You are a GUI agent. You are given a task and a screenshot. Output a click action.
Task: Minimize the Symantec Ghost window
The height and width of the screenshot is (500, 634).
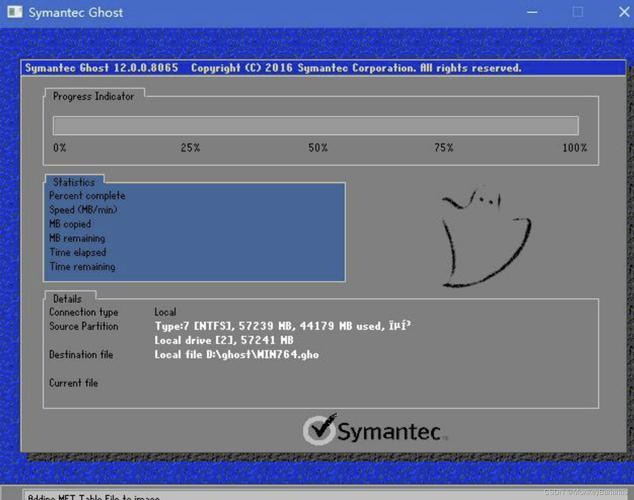(x=532, y=12)
